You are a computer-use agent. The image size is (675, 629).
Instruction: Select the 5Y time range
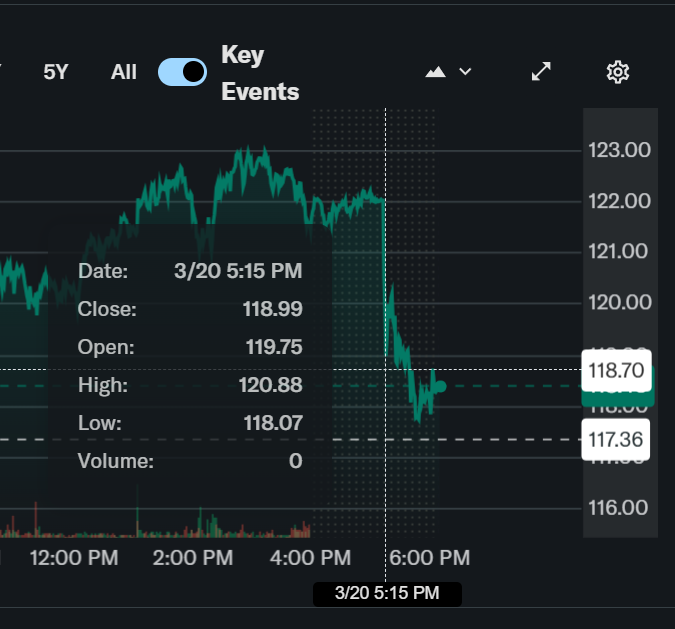(x=56, y=72)
